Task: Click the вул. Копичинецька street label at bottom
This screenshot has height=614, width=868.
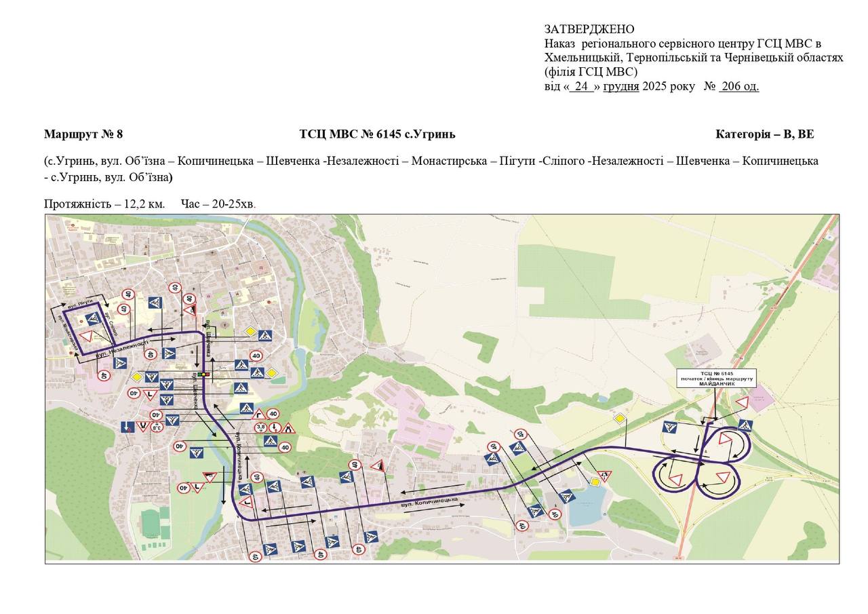Action: [x=429, y=503]
